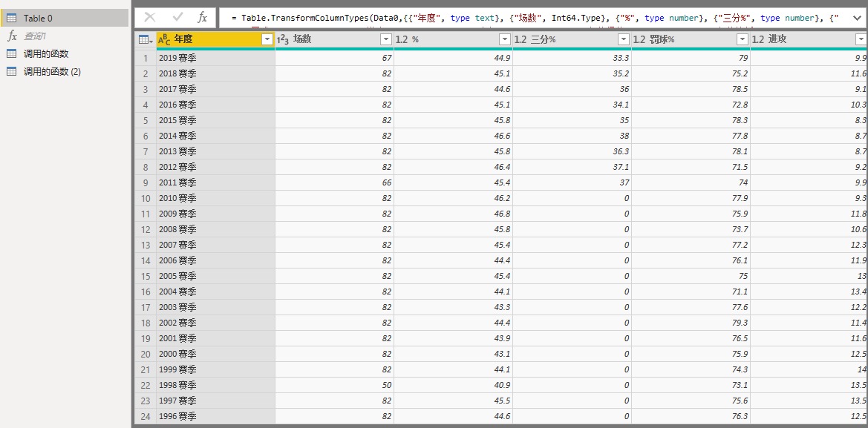The height and width of the screenshot is (428, 868).
Task: Expand the formula bar with the chevron
Action: [857, 17]
